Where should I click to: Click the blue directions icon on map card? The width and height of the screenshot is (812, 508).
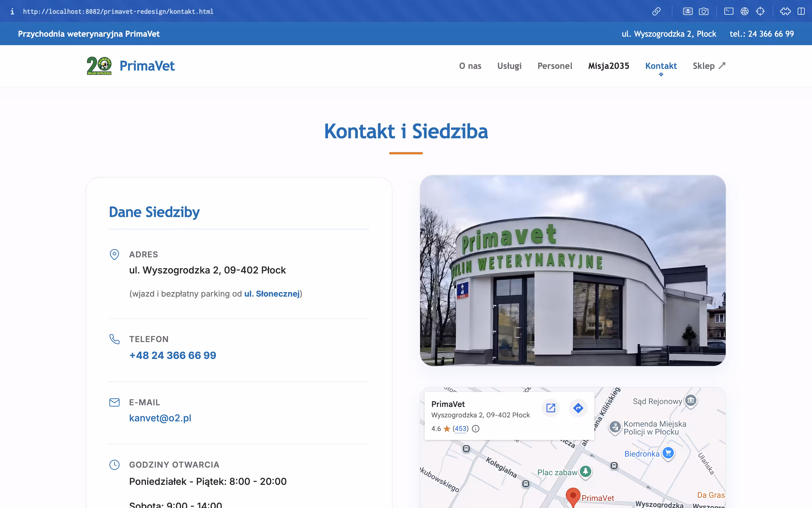tap(578, 408)
